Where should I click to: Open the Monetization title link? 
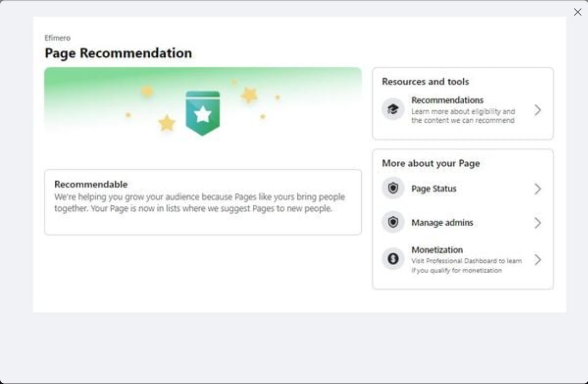pyautogui.click(x=437, y=250)
